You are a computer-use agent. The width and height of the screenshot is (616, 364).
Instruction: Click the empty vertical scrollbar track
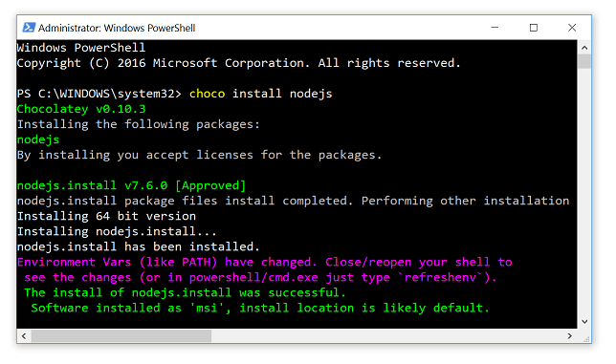point(584,191)
